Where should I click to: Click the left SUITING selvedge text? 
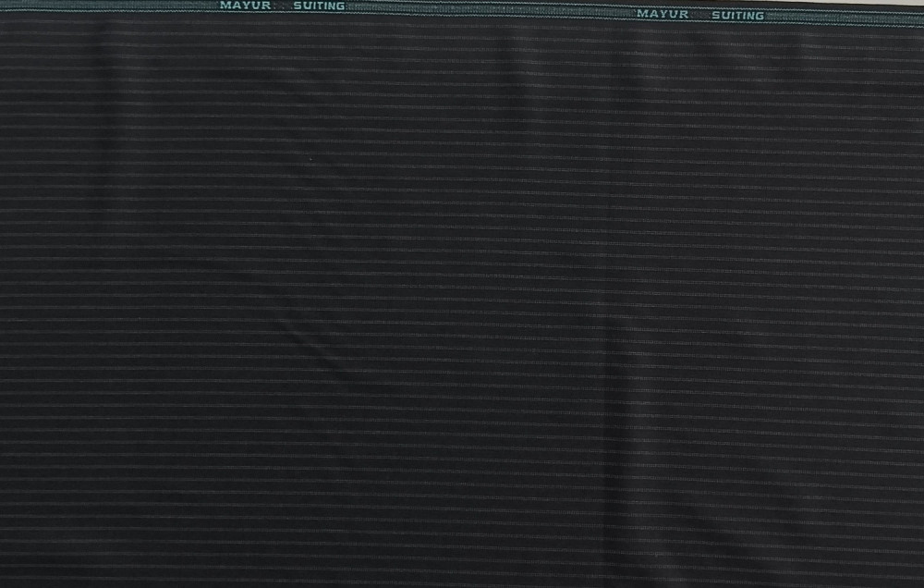point(319,6)
